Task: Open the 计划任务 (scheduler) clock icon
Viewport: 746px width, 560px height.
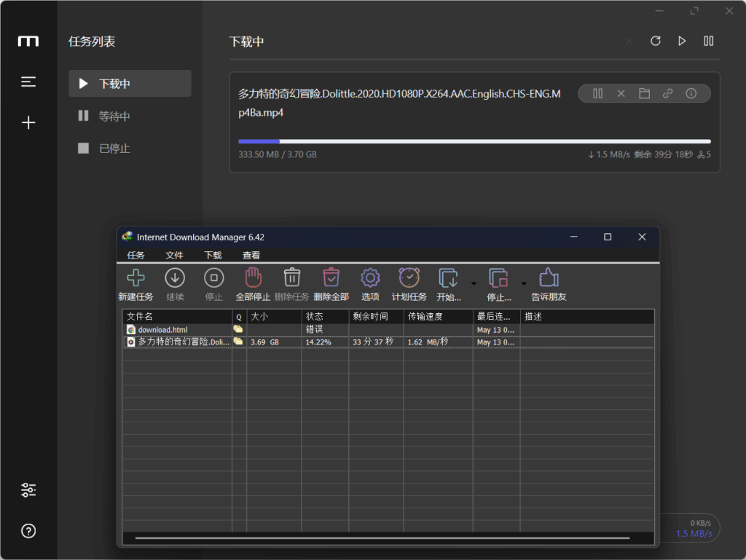Action: point(409,279)
